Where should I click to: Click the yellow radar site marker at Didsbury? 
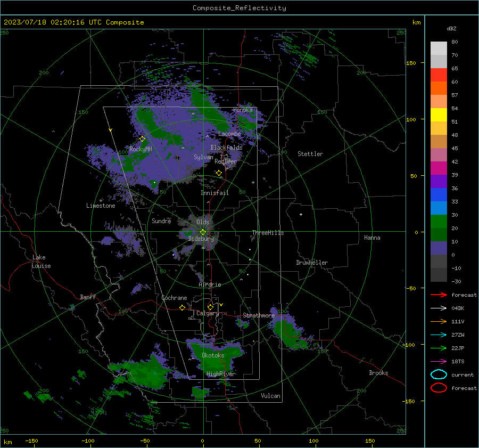click(x=203, y=232)
